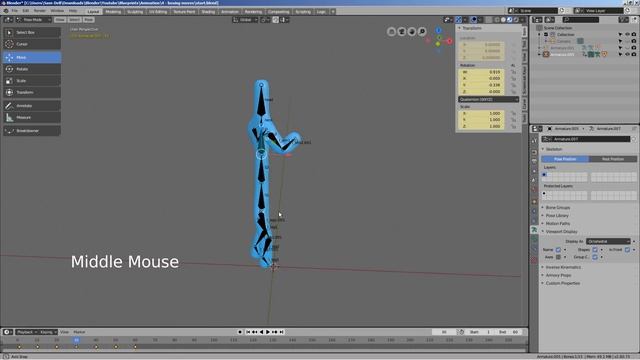This screenshot has height=360, width=640.
Task: Jump to the end frame
Action: click(281, 332)
